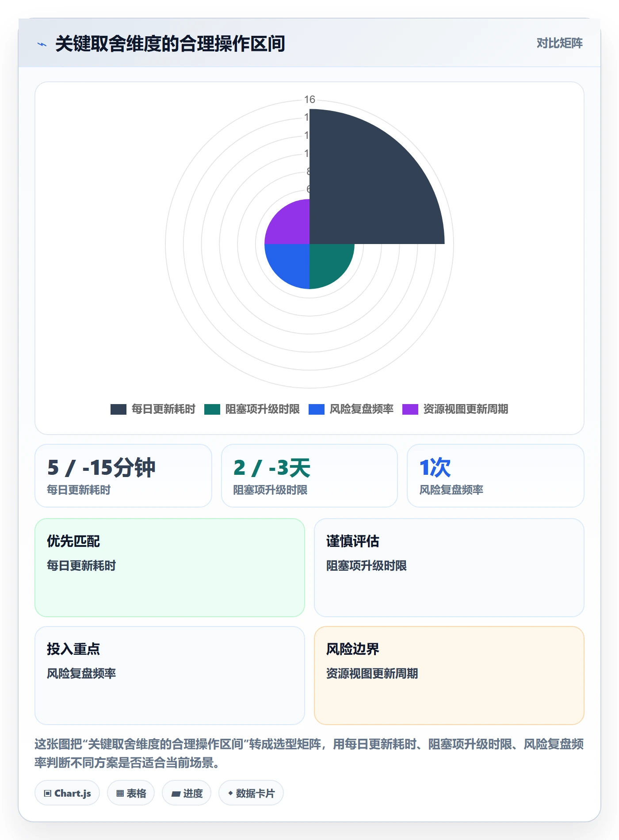The image size is (619, 840).
Task: Click the description paragraph starting 这张图把
Action: click(309, 753)
